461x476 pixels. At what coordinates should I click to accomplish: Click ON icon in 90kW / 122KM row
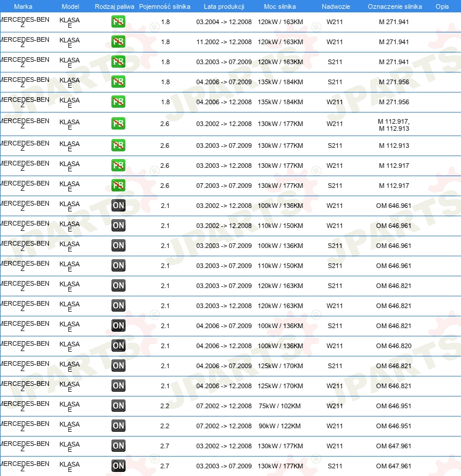pyautogui.click(x=118, y=426)
